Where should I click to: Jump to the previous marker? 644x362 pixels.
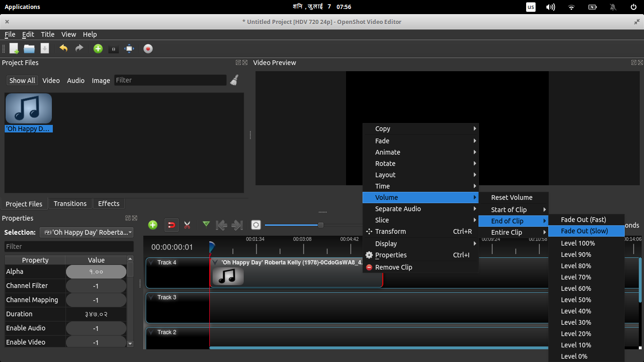pyautogui.click(x=221, y=225)
